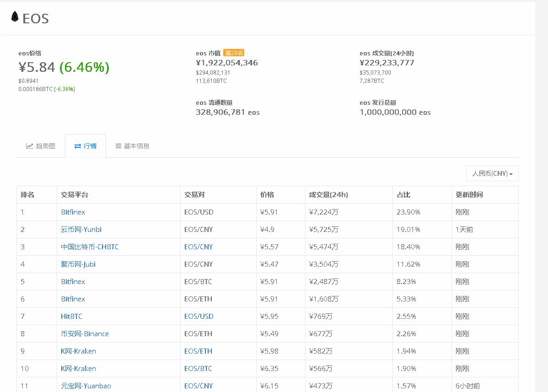
Task: Click the ¥5.84 (6.46%) price text
Action: pyautogui.click(x=64, y=67)
